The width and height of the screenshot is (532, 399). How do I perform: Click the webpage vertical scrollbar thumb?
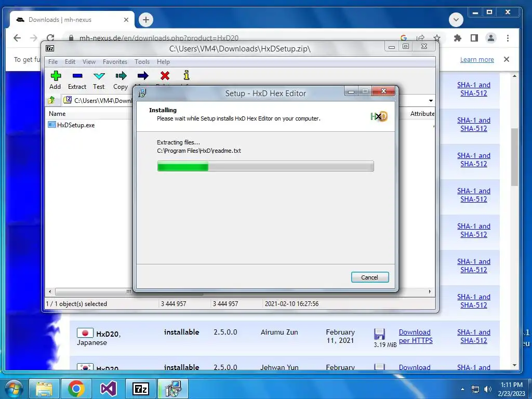(515, 157)
